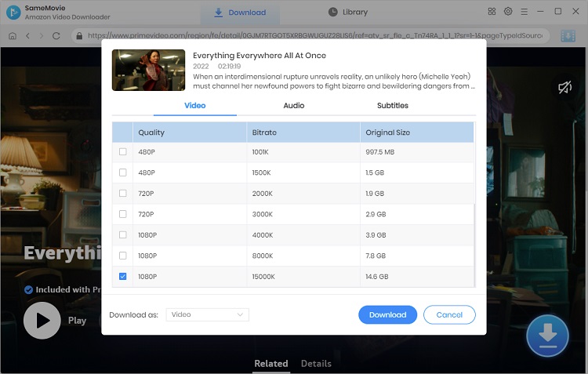The image size is (588, 374).
Task: Click the Included with Prime checkmark badge
Action: coord(28,289)
